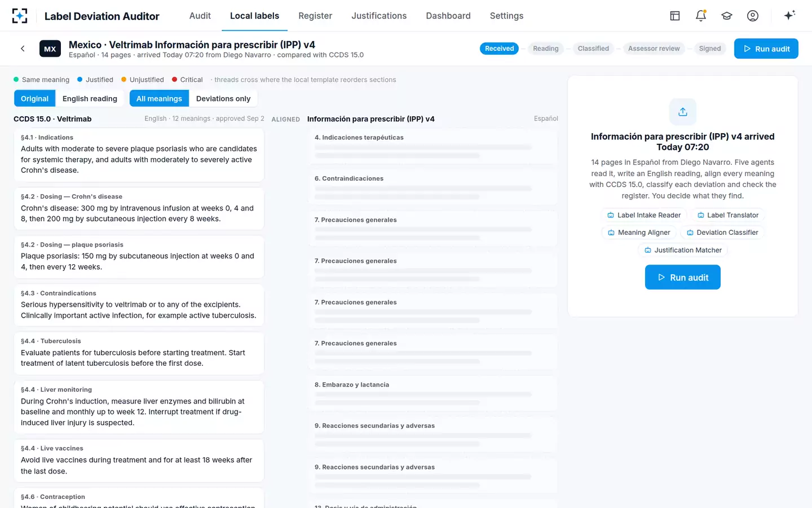The height and width of the screenshot is (508, 812).
Task: Open the Dashboard tab
Action: point(448,16)
